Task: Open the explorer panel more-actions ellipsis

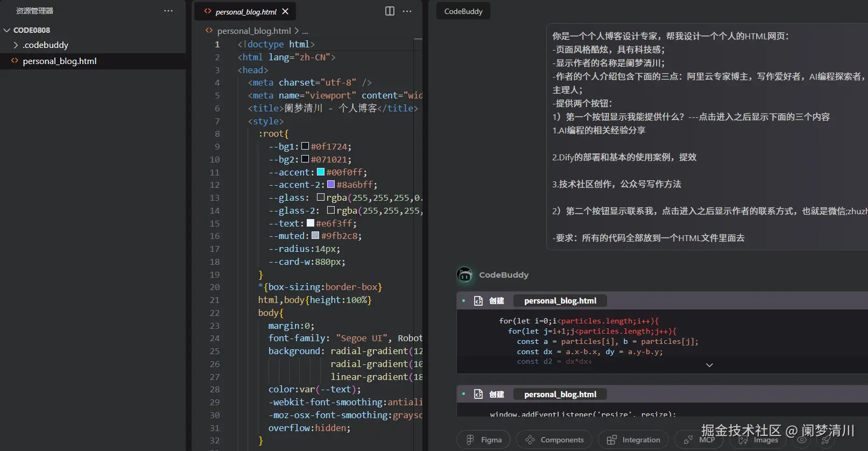Action: click(x=168, y=11)
